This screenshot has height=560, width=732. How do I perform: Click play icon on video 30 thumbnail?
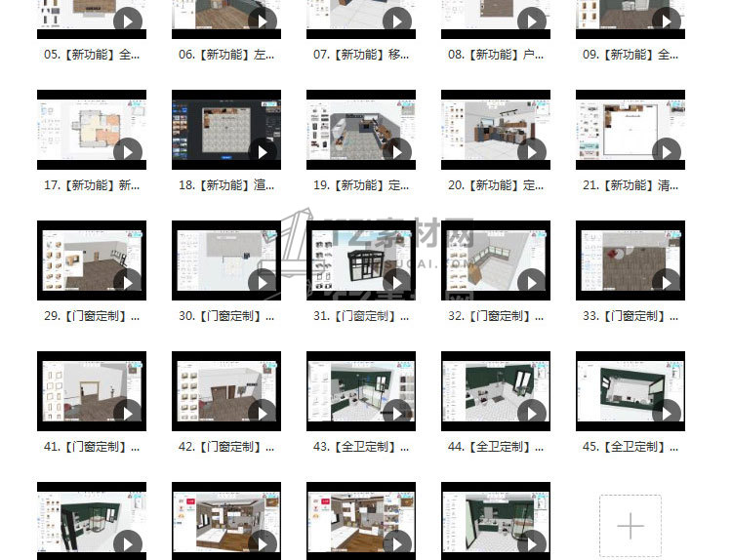(x=263, y=282)
